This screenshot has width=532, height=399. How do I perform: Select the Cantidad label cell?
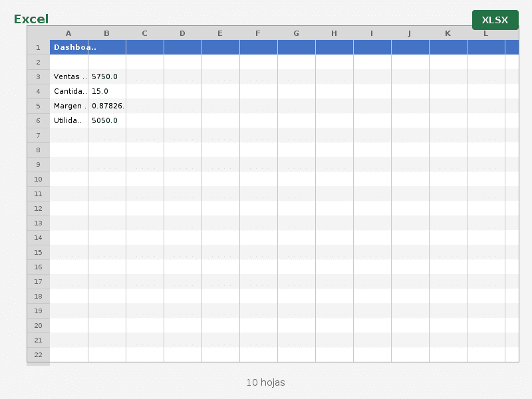[x=69, y=91]
